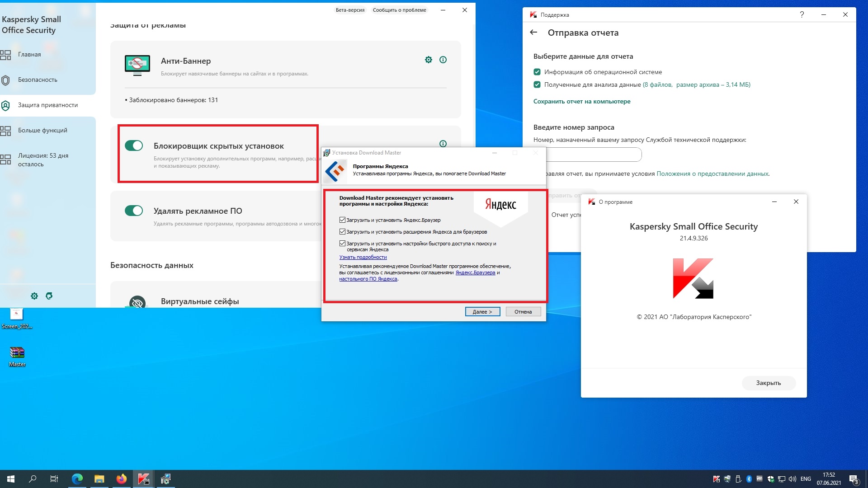Open Windows Start menu
868x488 pixels.
[x=11, y=479]
